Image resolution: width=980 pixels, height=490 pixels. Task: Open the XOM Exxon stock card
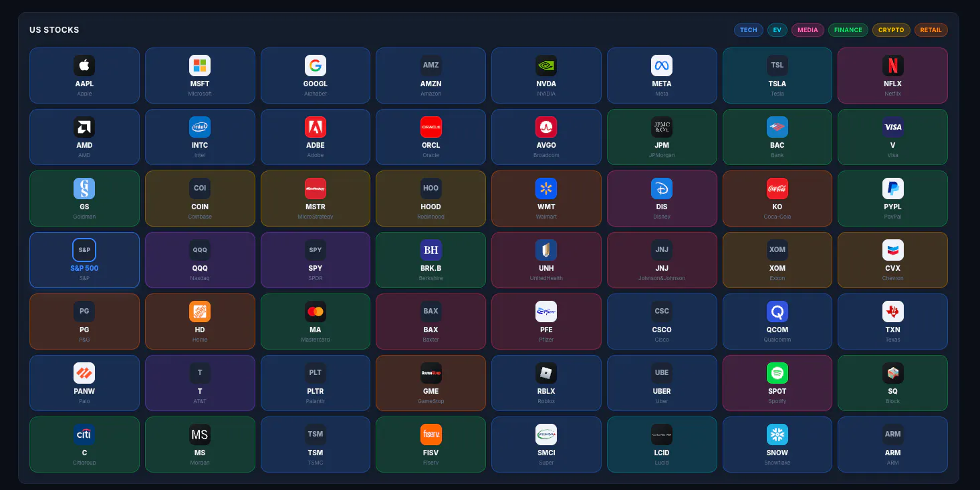pos(777,260)
